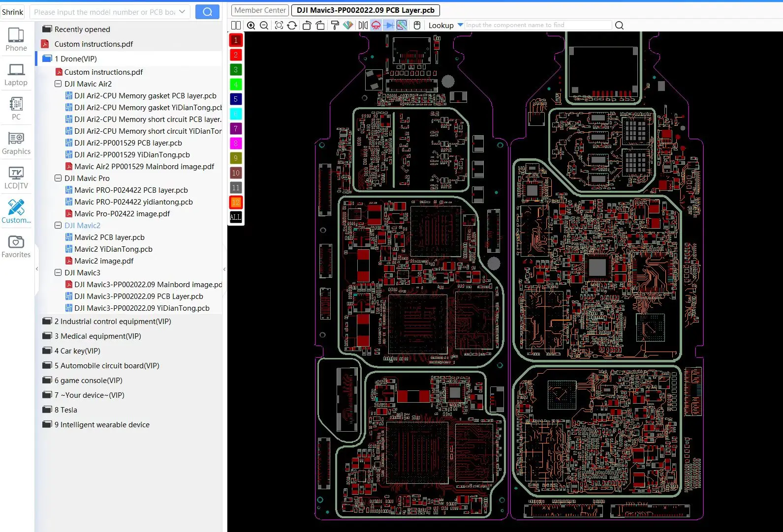The image size is (783, 532).
Task: Open the model number dropdown chevron
Action: [182, 12]
